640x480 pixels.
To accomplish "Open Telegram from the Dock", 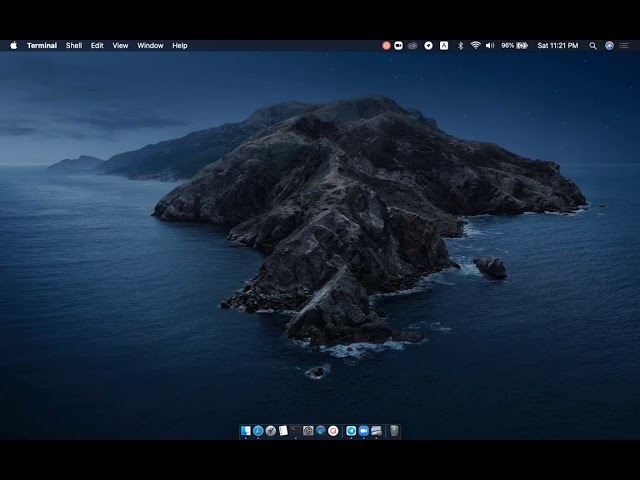I will pyautogui.click(x=351, y=431).
